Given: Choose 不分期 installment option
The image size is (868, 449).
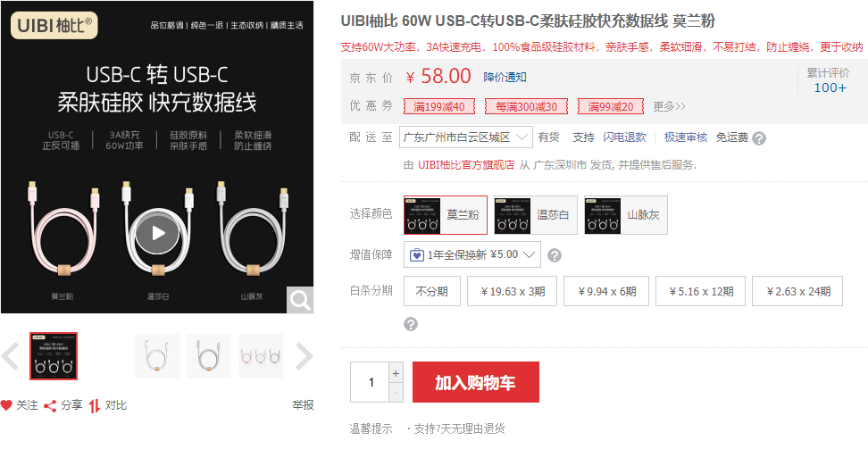Looking at the screenshot, I should coord(432,291).
